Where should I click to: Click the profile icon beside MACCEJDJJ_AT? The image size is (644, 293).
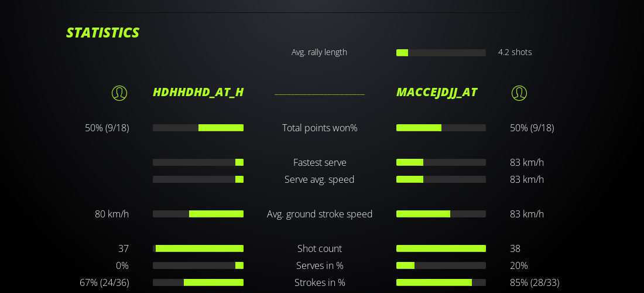pos(519,93)
